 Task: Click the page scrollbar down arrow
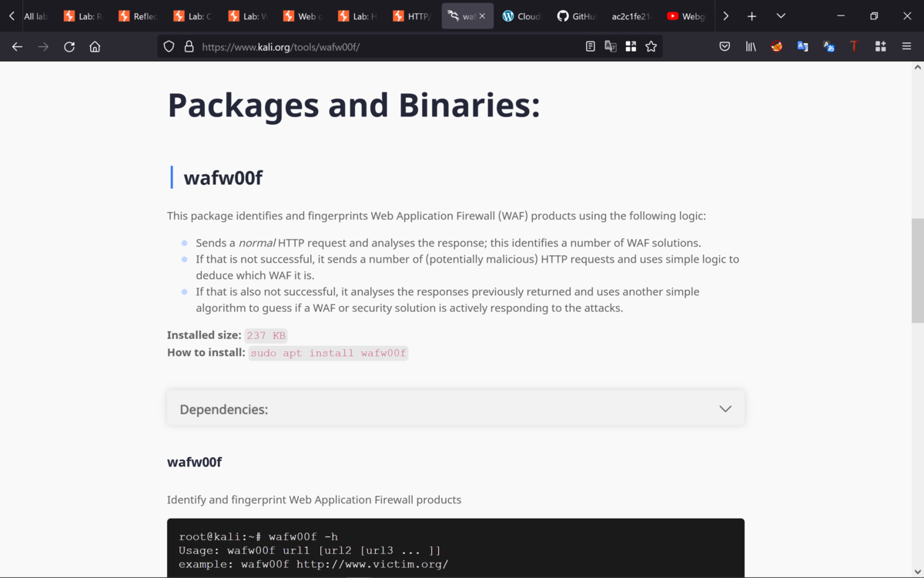(917, 571)
